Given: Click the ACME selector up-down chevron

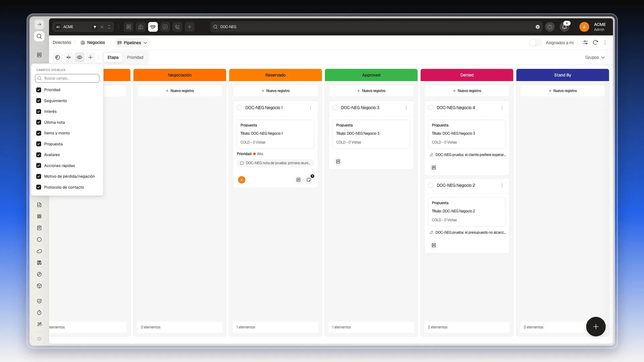Looking at the screenshot, I should coord(109,27).
